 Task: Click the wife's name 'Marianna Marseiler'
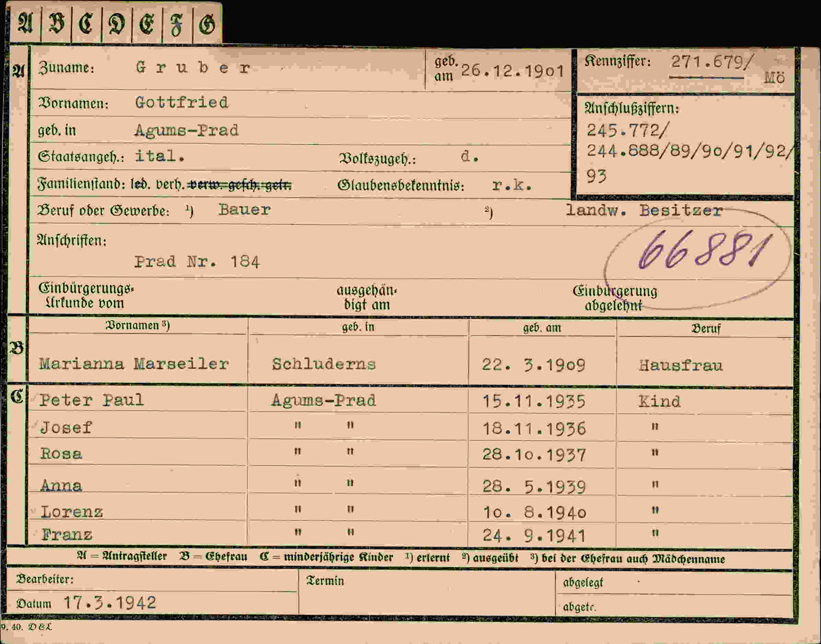point(134,364)
